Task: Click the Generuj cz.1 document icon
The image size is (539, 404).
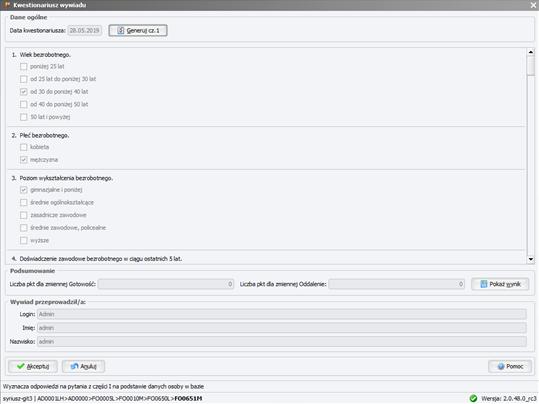Action: [x=121, y=30]
